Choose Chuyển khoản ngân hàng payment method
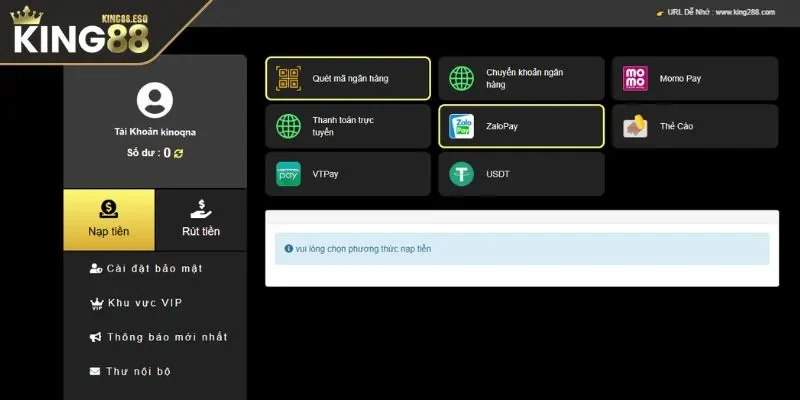This screenshot has width=800, height=400. [x=521, y=79]
